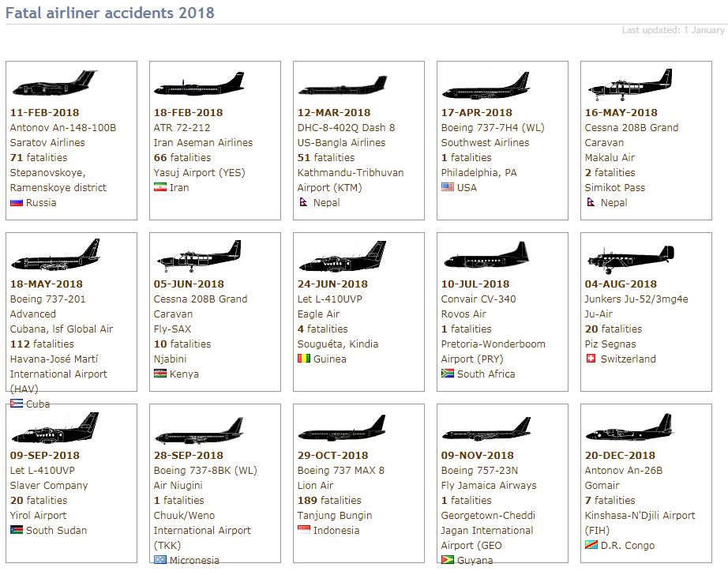
Task: Click the DHC-8-402Q Dash 8 silhouette
Action: [x=343, y=85]
